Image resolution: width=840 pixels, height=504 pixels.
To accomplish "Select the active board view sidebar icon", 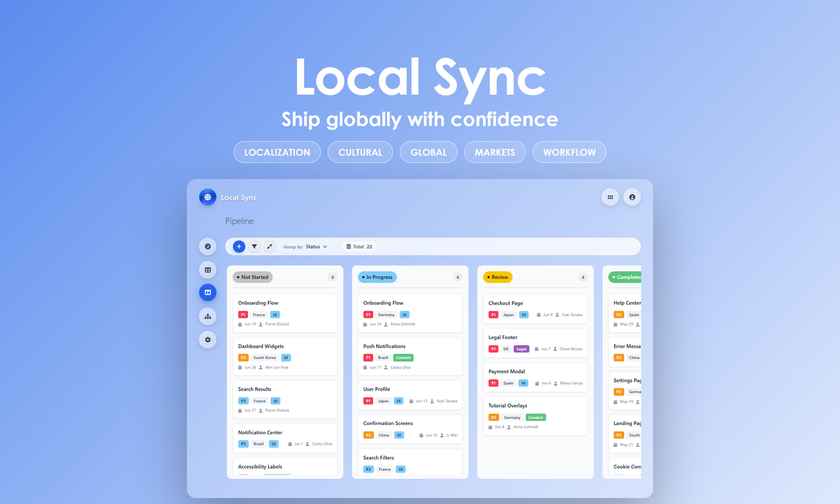I will (208, 292).
